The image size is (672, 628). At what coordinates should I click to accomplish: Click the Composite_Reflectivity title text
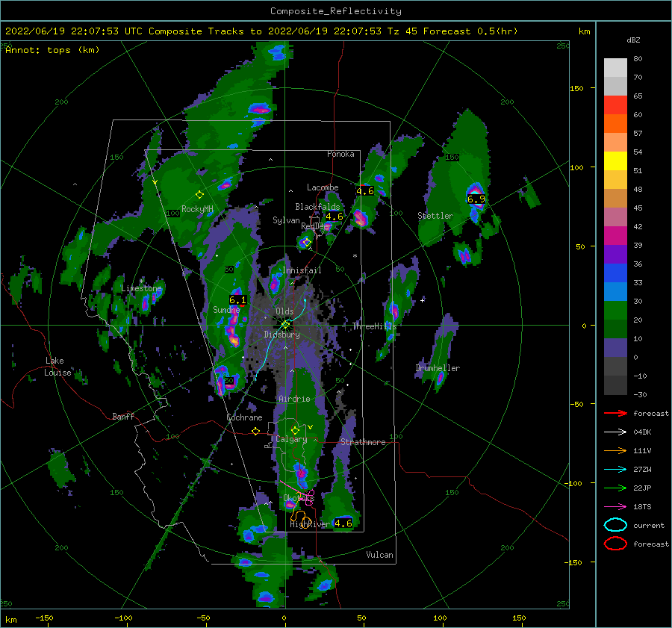pos(336,11)
